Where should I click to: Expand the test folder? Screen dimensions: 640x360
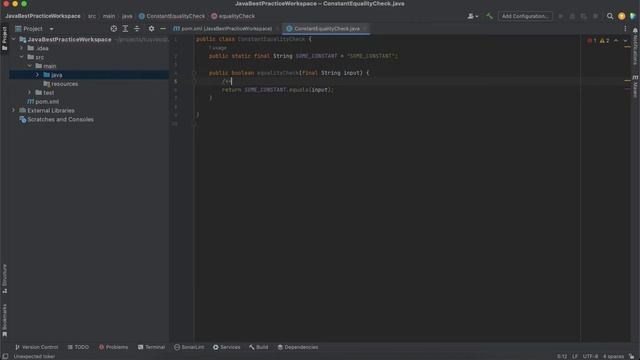tap(29, 93)
